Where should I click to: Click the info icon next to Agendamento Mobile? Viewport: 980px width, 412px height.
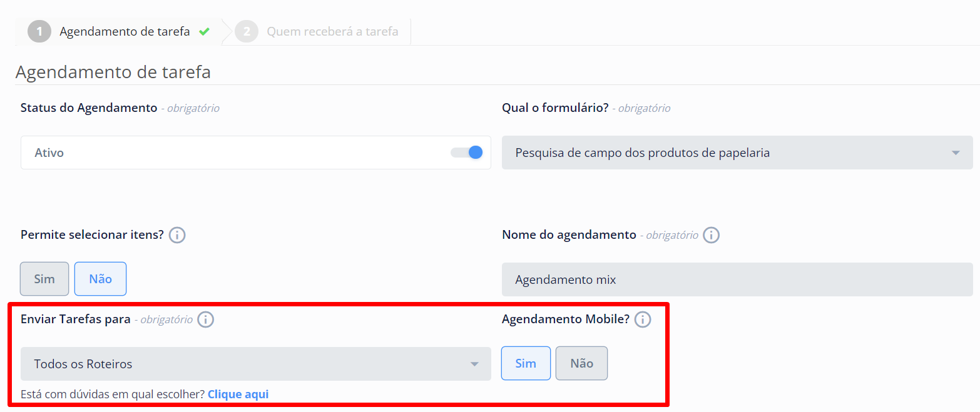(x=643, y=319)
